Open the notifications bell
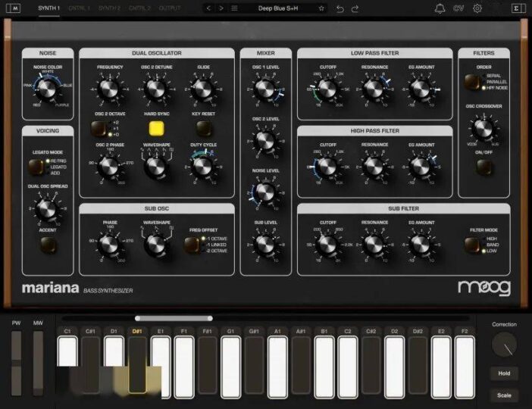532x409 pixels. [x=440, y=8]
